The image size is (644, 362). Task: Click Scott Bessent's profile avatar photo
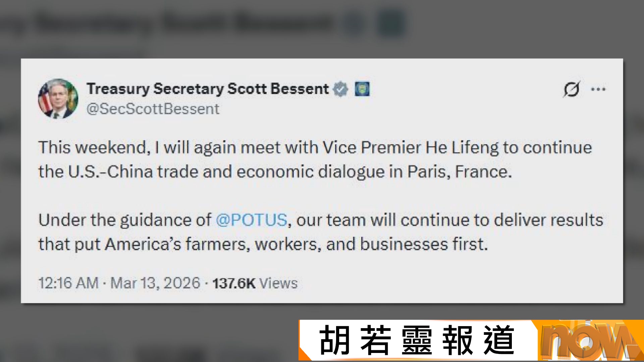58,99
